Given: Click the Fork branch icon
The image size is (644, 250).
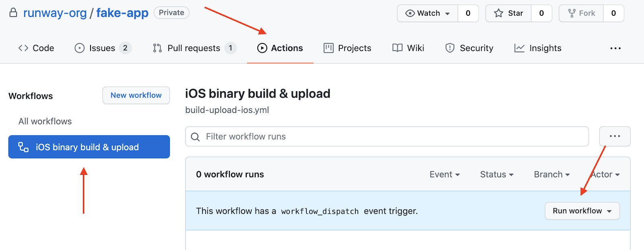Looking at the screenshot, I should pyautogui.click(x=572, y=13).
